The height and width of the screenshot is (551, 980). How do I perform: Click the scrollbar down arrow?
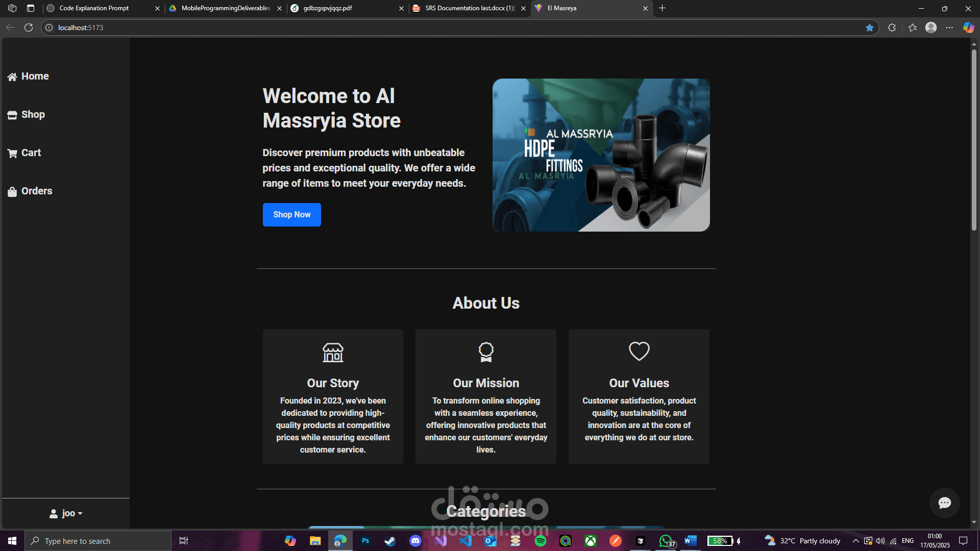(974, 522)
